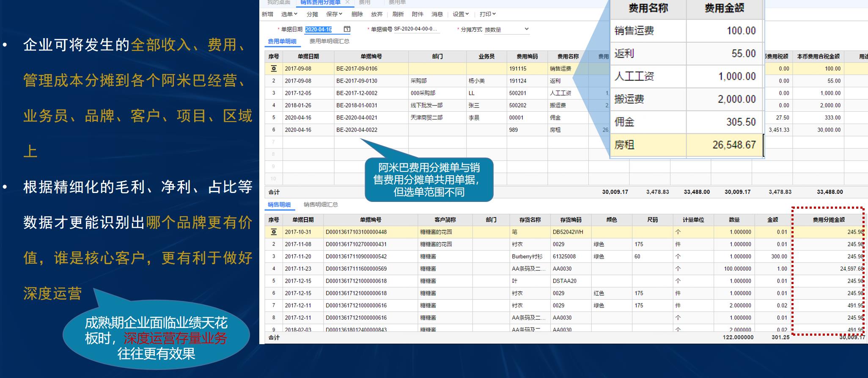Open the 分摊方式 combo box showing 按数量
The width and height of the screenshot is (868, 378).
coord(507,29)
